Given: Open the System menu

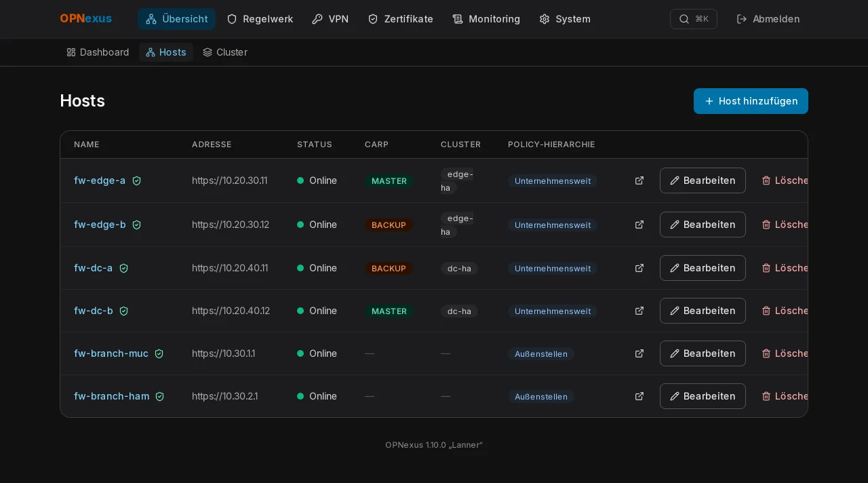Looking at the screenshot, I should 565,19.
